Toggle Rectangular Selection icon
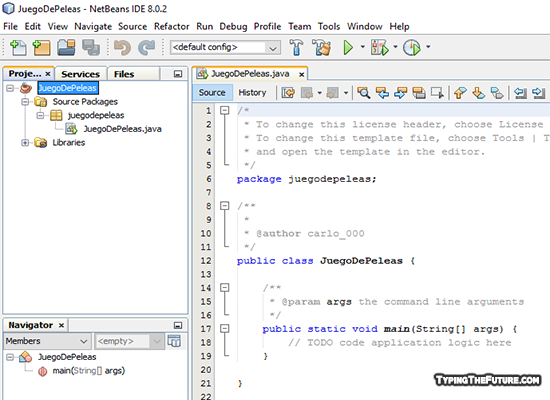Screen dimensions: 550x400 point(437,93)
